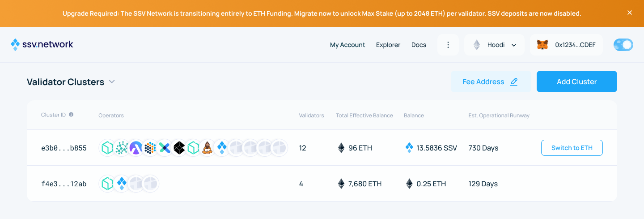This screenshot has height=219, width=644.
Task: Click the Fee Address button
Action: [x=491, y=82]
